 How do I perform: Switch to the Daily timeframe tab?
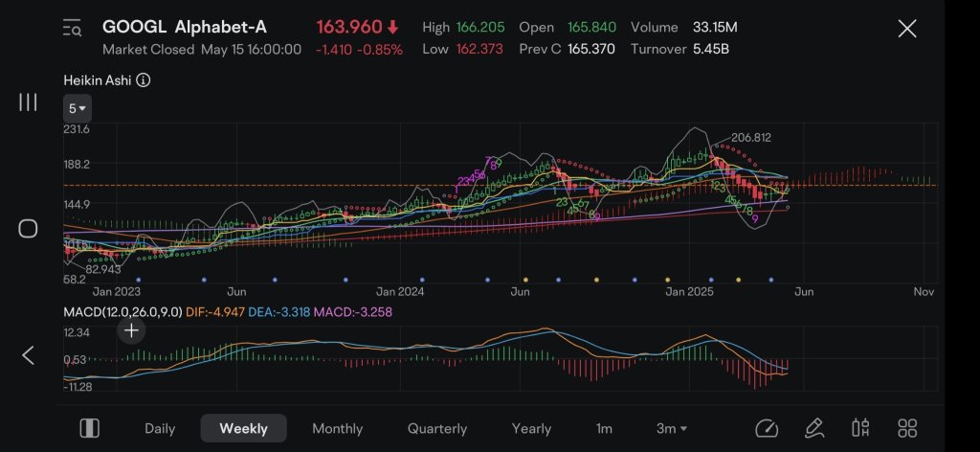tap(160, 429)
